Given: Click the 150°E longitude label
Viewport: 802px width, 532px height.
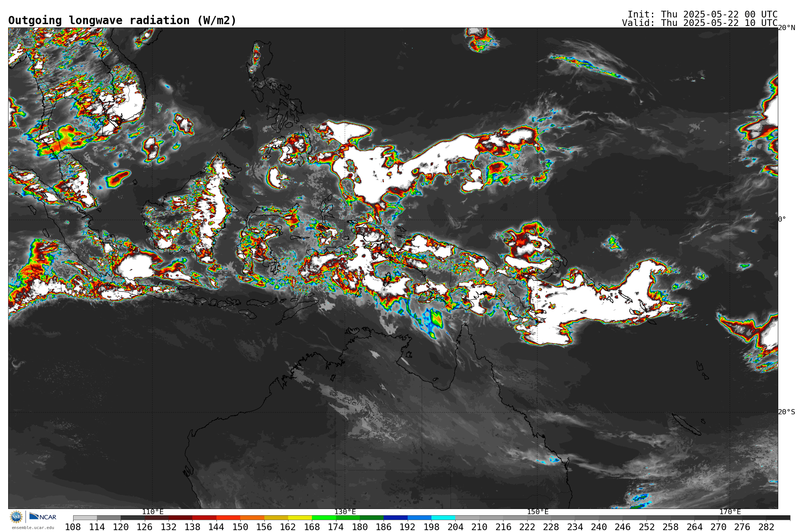Looking at the screenshot, I should coord(538,512).
